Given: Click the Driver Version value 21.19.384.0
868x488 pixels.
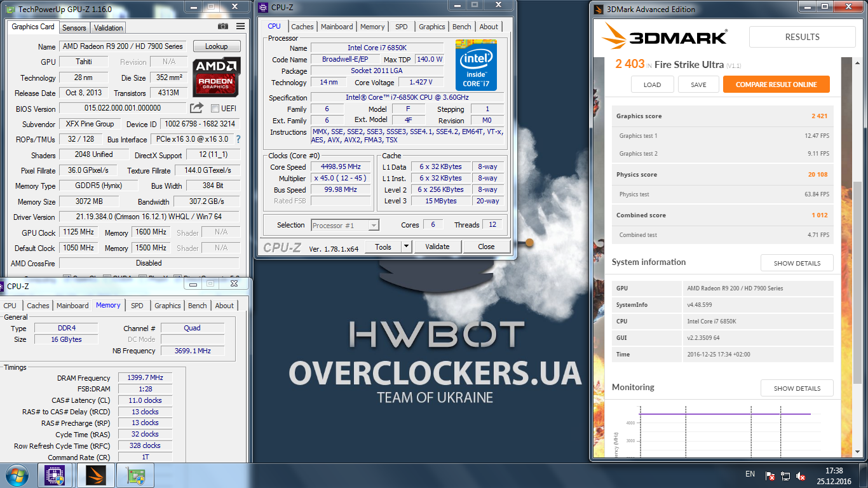Looking at the screenshot, I should coord(149,217).
